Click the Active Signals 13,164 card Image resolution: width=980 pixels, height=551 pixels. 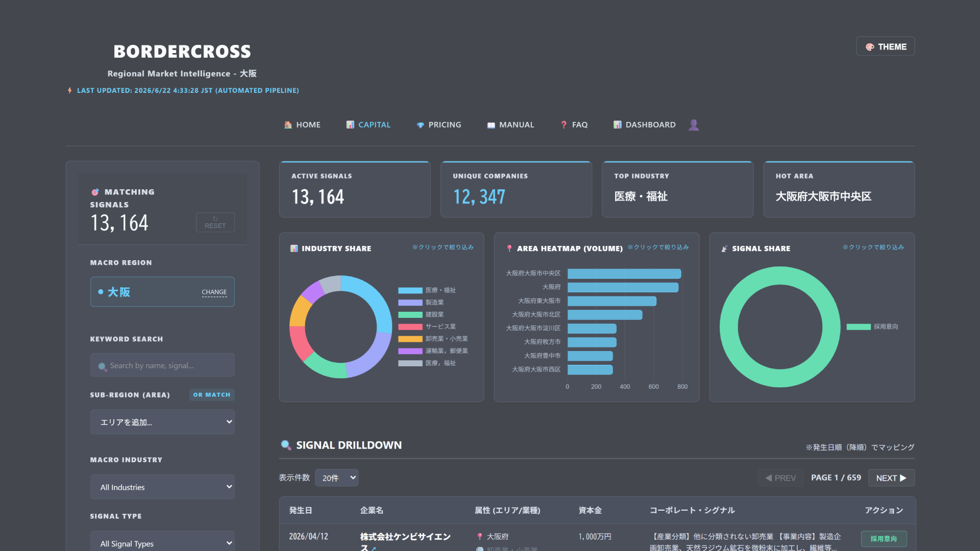click(x=355, y=190)
